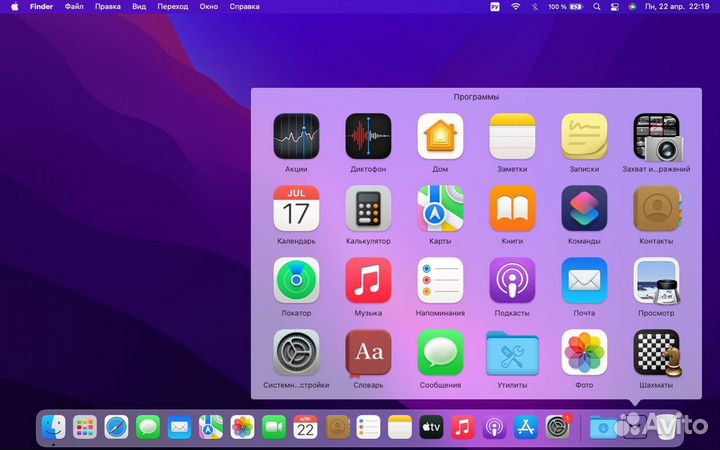The image size is (720, 450).
Task: Open Захват изображений app
Action: [656, 137]
